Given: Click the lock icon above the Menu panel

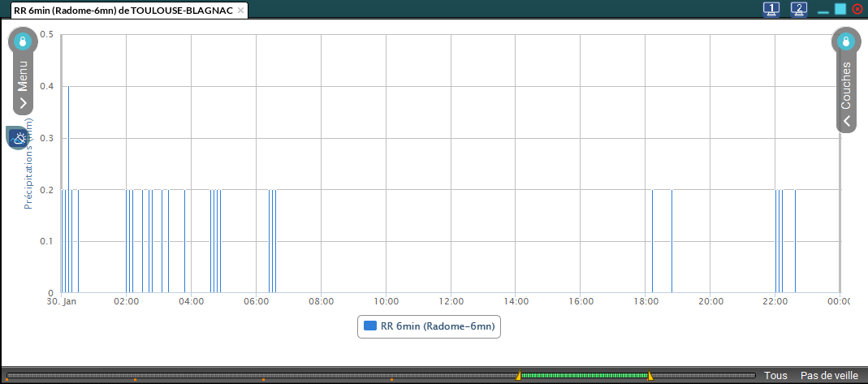Looking at the screenshot, I should [x=23, y=41].
